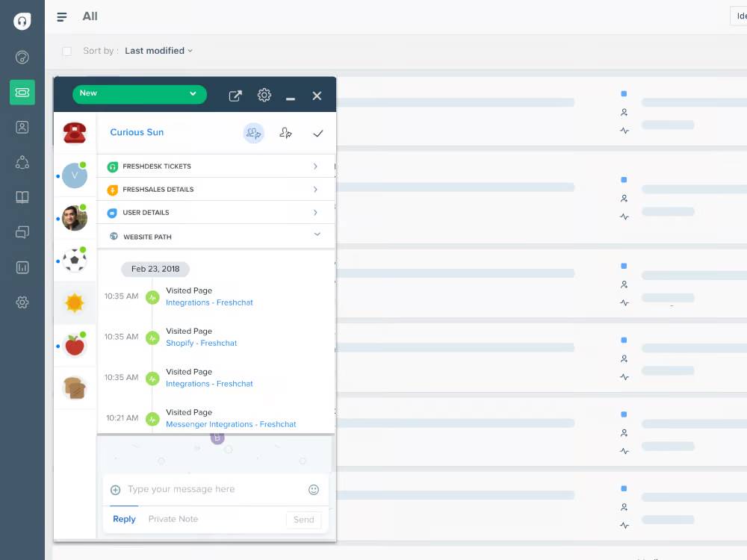Open the Contacts icon in sidebar
Viewport: 747px width, 560px height.
[22, 127]
